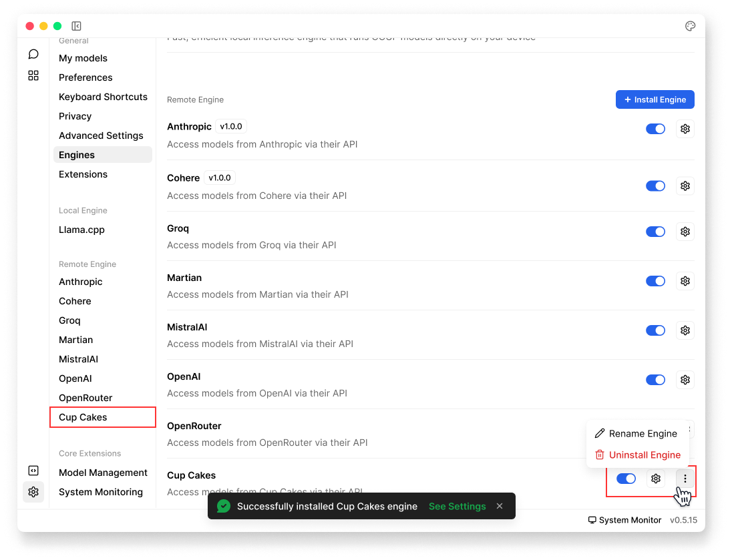The height and width of the screenshot is (560, 730).
Task: Open Advanced Settings page
Action: pyautogui.click(x=101, y=135)
